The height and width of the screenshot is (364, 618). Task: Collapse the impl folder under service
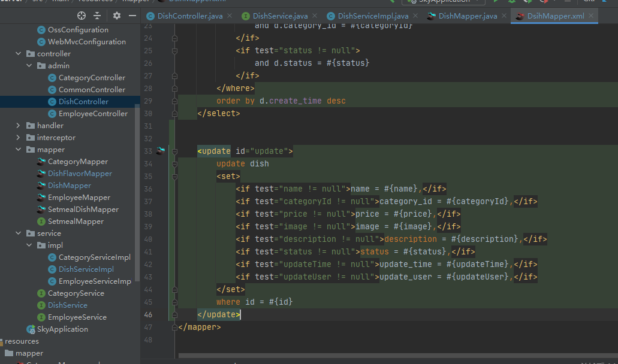tap(30, 245)
